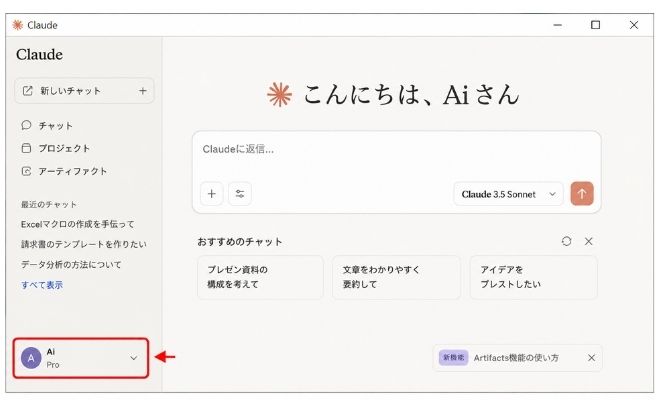
Task: Click the artifacts icon in sidebar
Action: 26,171
